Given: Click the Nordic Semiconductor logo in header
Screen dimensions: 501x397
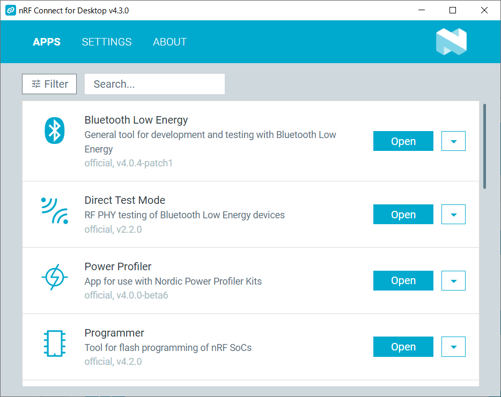Looking at the screenshot, I should pyautogui.click(x=451, y=42).
